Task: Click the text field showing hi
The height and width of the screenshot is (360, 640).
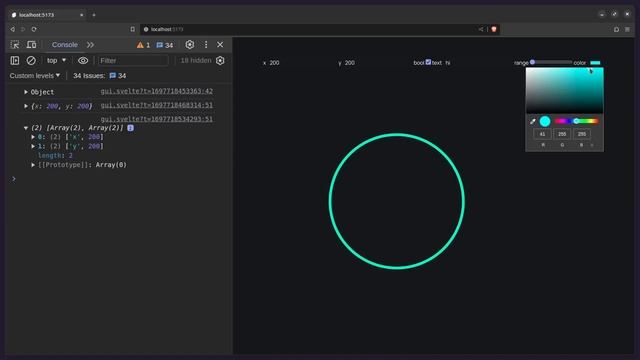Action: coord(448,63)
